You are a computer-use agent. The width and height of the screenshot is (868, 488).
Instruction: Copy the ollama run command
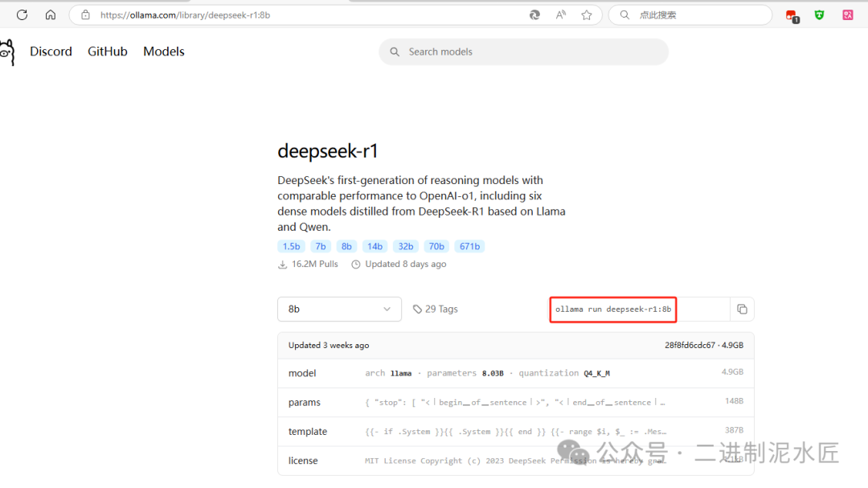[x=742, y=309]
